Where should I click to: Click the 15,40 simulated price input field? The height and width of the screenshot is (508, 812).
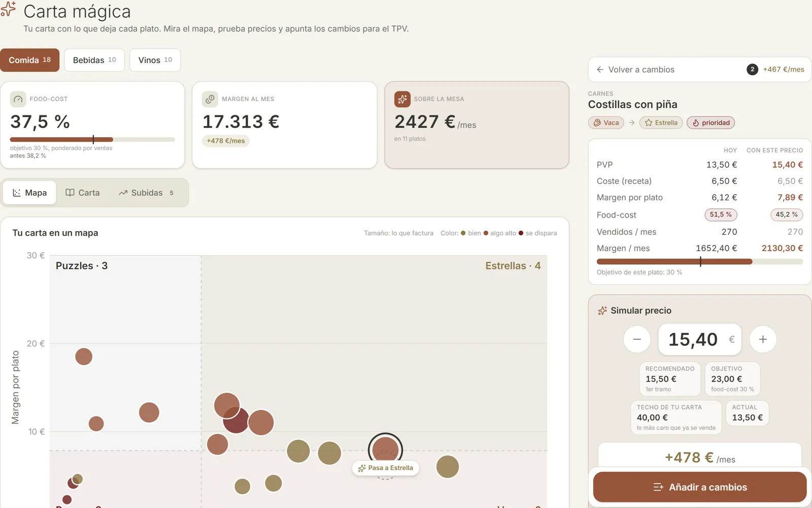tap(700, 339)
